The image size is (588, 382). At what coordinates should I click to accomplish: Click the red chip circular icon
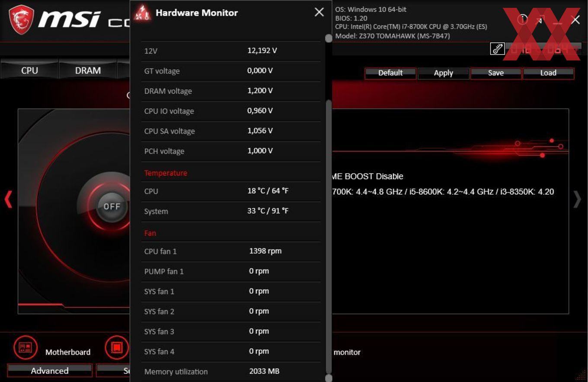117,348
